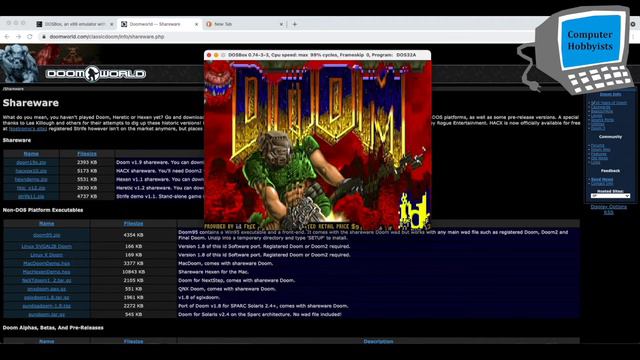The width and height of the screenshot is (640, 360).
Task: Click 'v1.8 of sgixdoom.' description
Action: (x=199, y=298)
